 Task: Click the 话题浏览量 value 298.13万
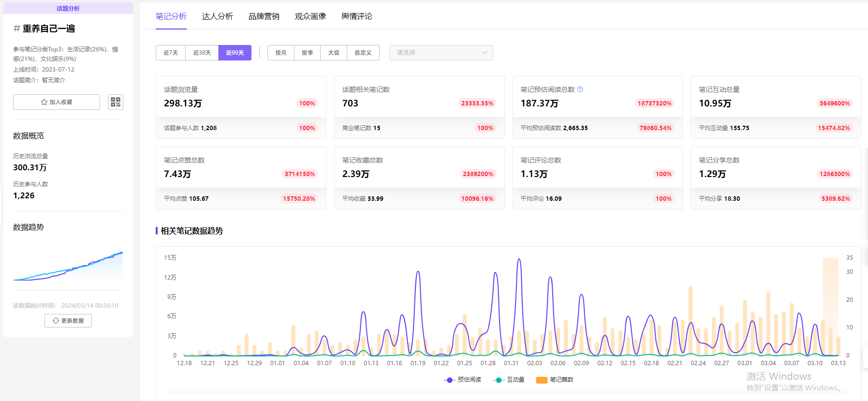[x=183, y=103]
